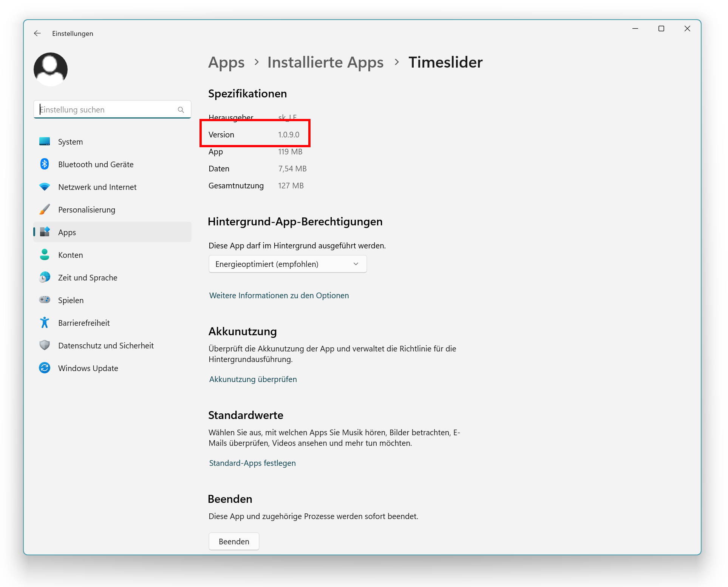Click the Wi-Fi network icon in sidebar
Viewport: 728px width, 587px height.
(x=45, y=187)
